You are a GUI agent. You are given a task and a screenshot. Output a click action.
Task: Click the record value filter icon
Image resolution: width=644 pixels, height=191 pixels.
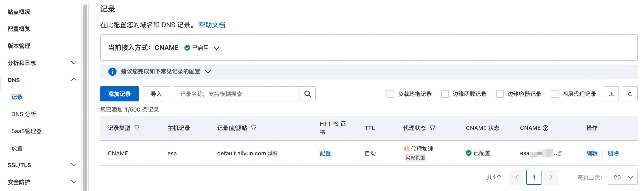[254, 128]
